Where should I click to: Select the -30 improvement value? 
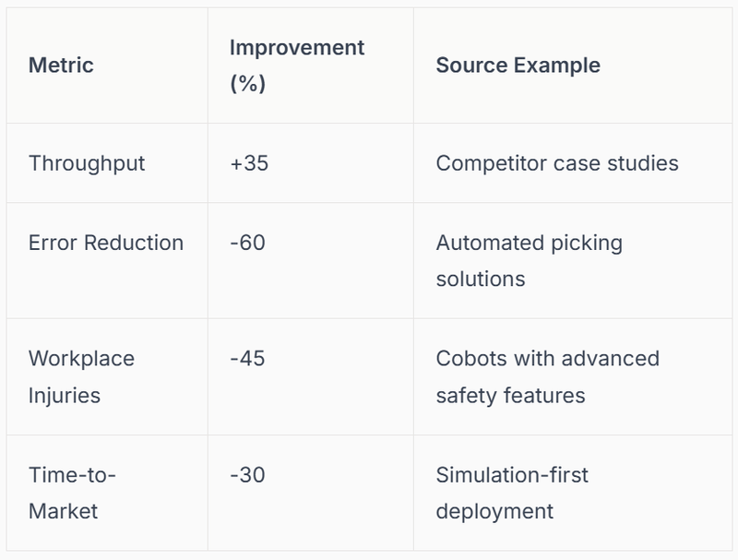pos(247,475)
